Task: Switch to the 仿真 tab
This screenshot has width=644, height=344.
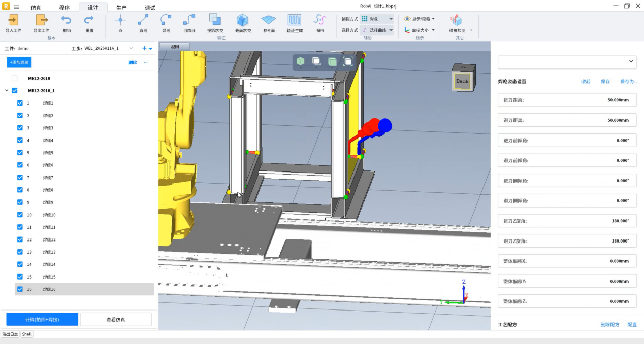Action: point(36,8)
